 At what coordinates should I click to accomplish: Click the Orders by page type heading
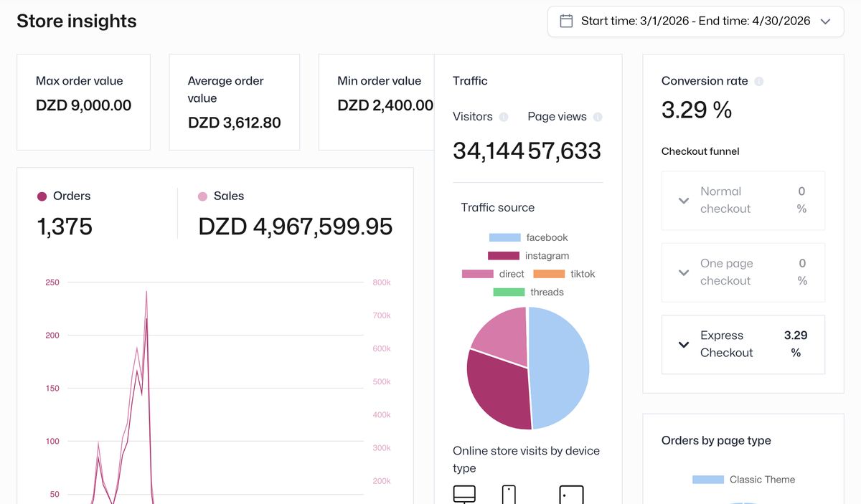(x=716, y=441)
